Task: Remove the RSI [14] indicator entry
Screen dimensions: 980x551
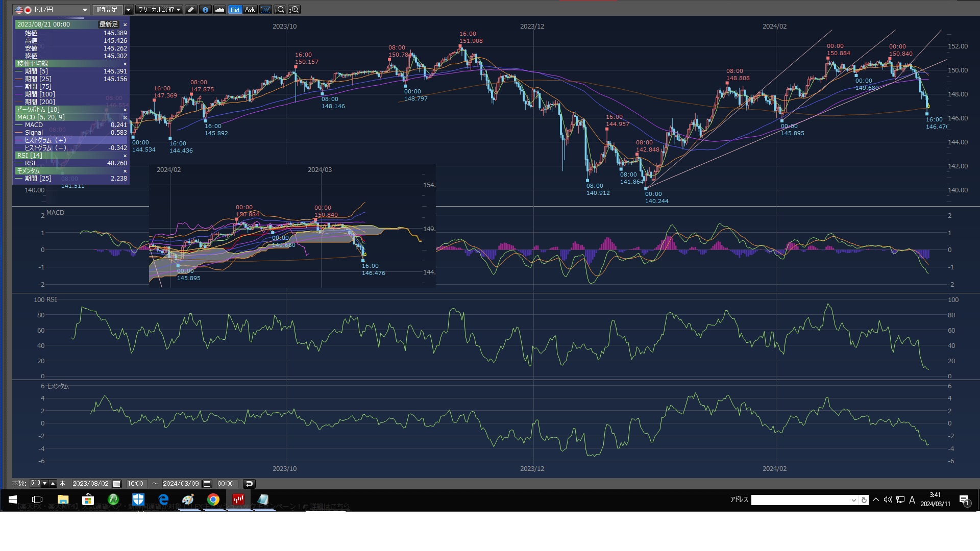Action: point(125,156)
